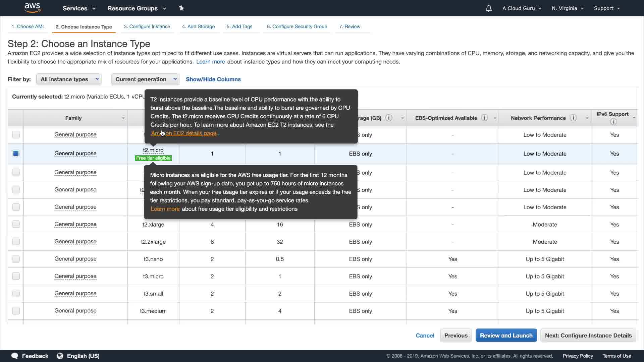644x362 pixels.
Task: Expand the Services menu
Action: 79,8
